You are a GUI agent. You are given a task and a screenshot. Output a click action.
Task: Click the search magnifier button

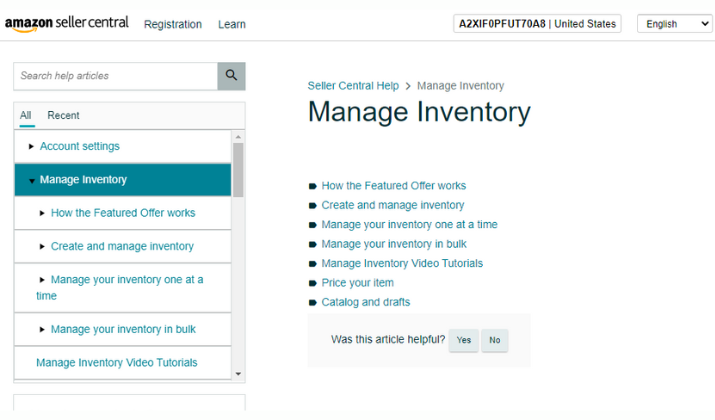point(231,76)
